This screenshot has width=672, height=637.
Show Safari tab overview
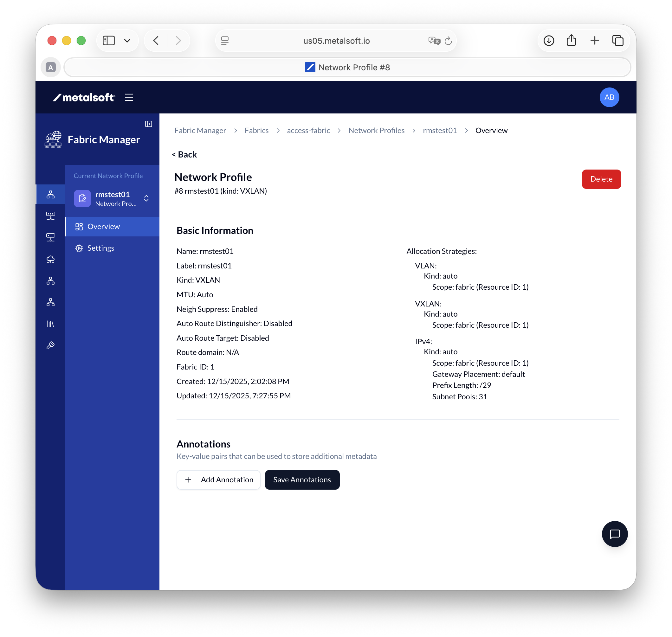617,41
